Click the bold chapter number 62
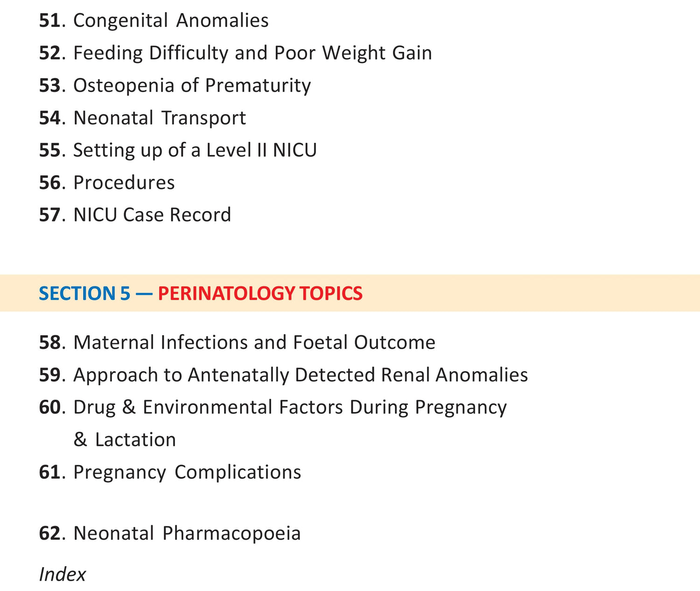Image resolution: width=700 pixels, height=591 pixels. click(49, 533)
